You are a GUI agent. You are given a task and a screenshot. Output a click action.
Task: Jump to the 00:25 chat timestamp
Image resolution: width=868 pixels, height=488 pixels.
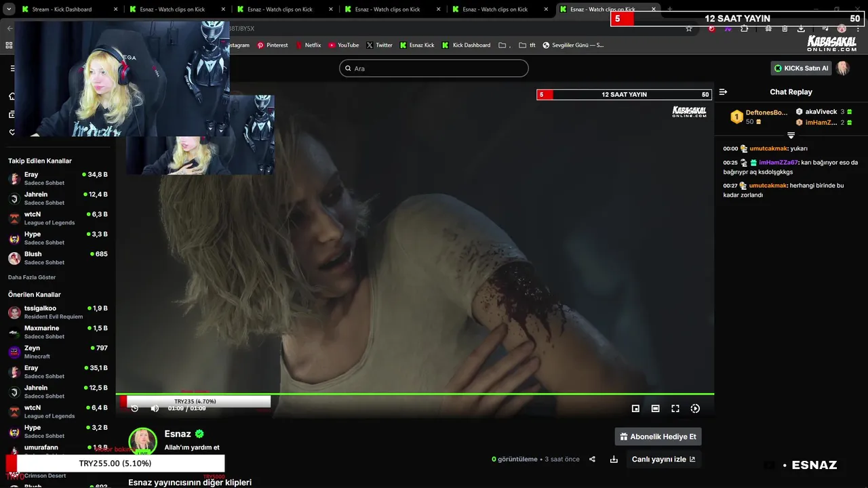(x=730, y=163)
